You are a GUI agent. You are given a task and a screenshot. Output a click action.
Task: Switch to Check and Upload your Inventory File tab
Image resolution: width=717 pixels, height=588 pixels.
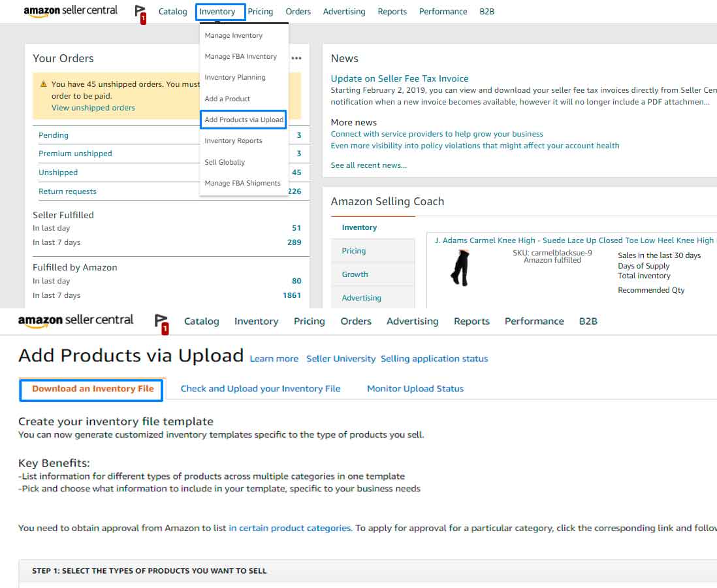click(260, 389)
